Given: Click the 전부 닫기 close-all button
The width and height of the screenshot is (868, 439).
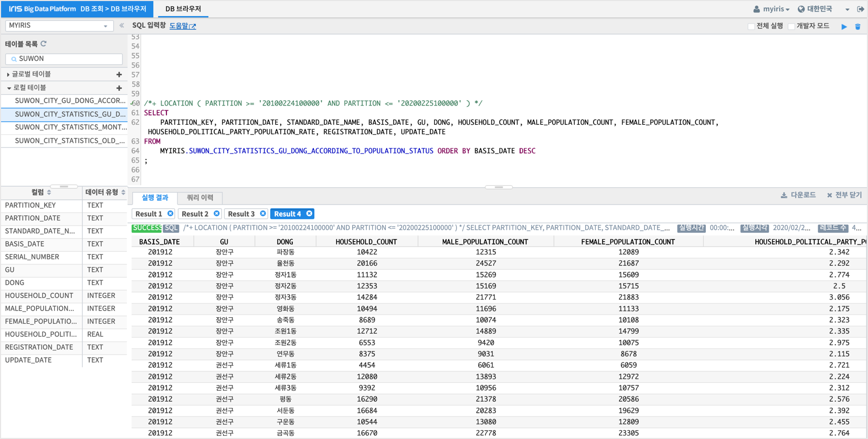Looking at the screenshot, I should (844, 195).
